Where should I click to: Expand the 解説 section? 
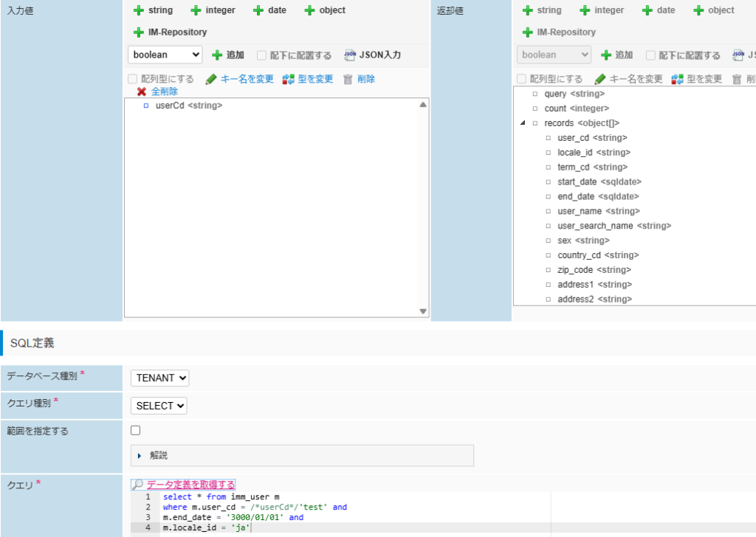coord(140,456)
